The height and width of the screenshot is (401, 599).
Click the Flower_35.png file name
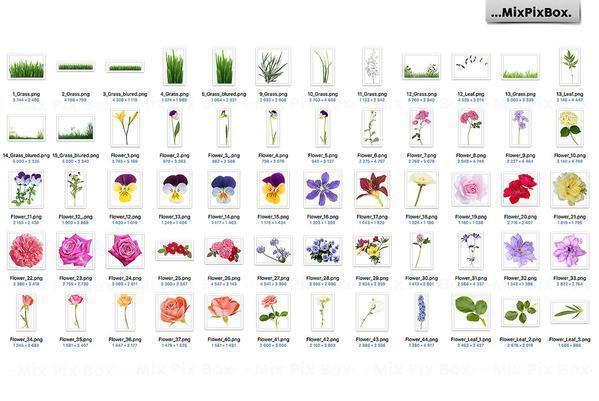tap(76, 339)
